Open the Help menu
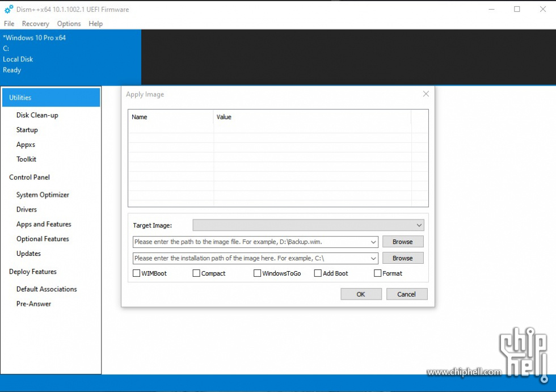The height and width of the screenshot is (392, 556). pos(95,24)
